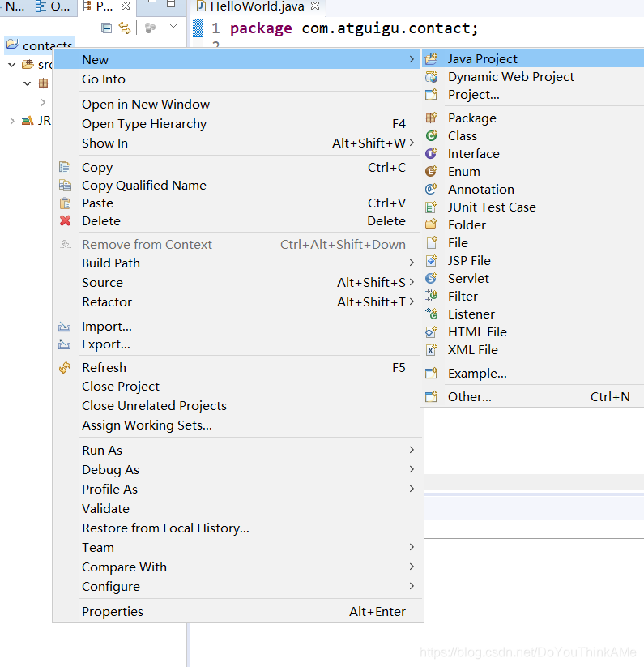Open the Configure submenu
644x667 pixels.
[238, 587]
